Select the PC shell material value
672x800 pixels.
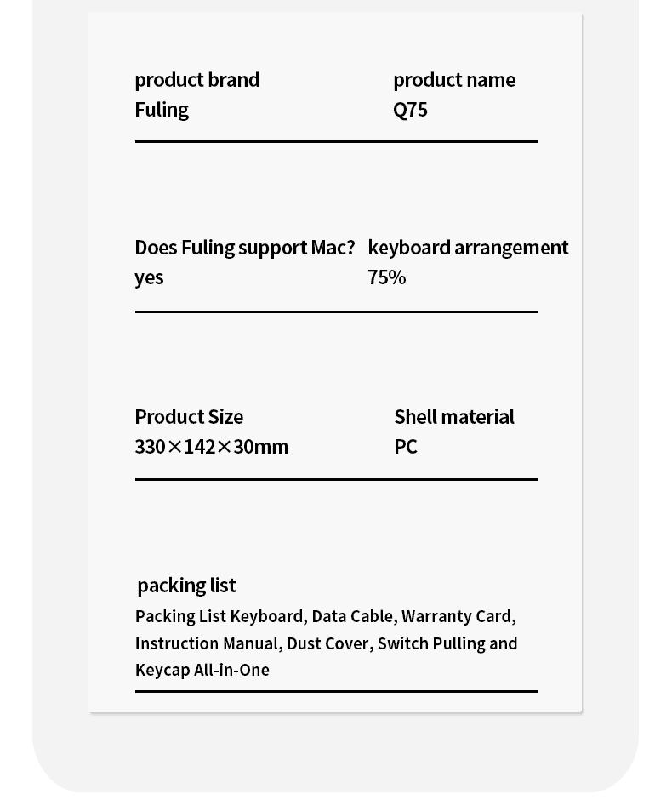tap(405, 447)
